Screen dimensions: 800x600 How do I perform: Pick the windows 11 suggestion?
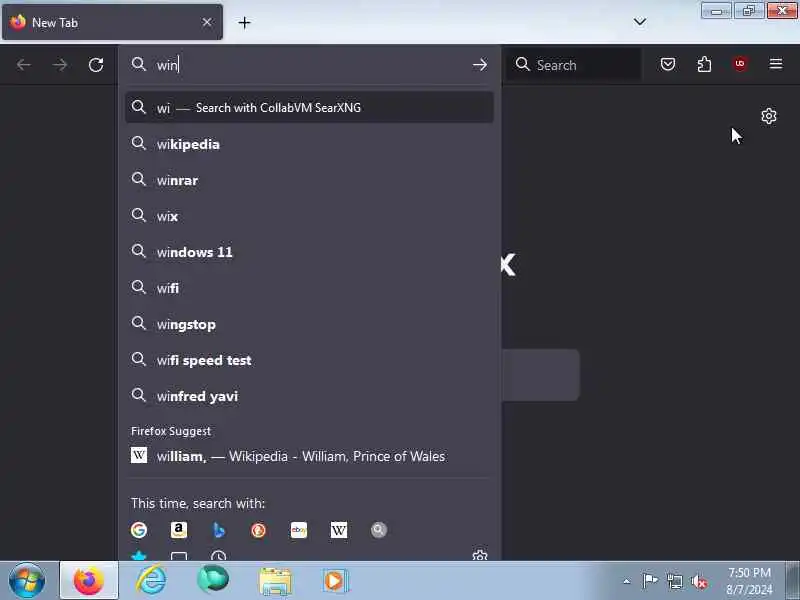(x=309, y=252)
